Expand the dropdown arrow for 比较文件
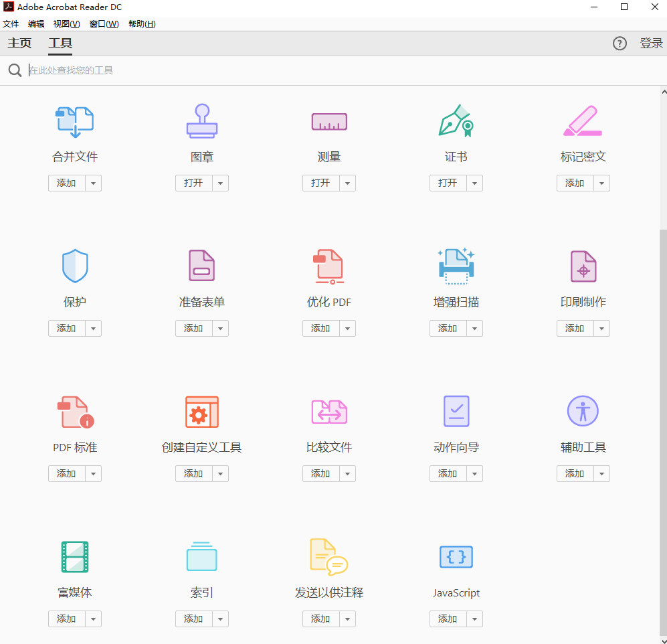The width and height of the screenshot is (667, 644). pyautogui.click(x=347, y=474)
